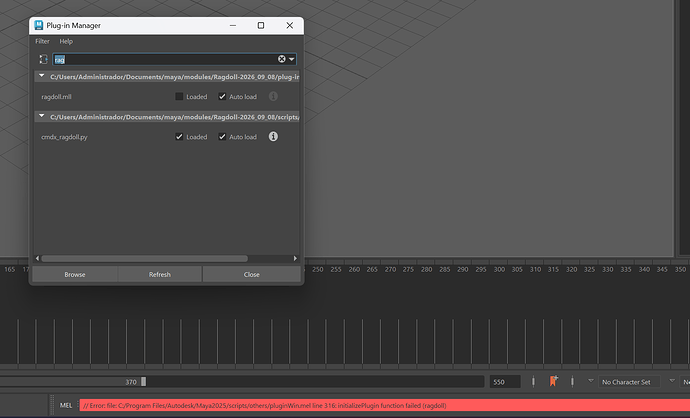Click the 550 end time field
Screen dimensions: 690x418
pyautogui.click(x=505, y=382)
